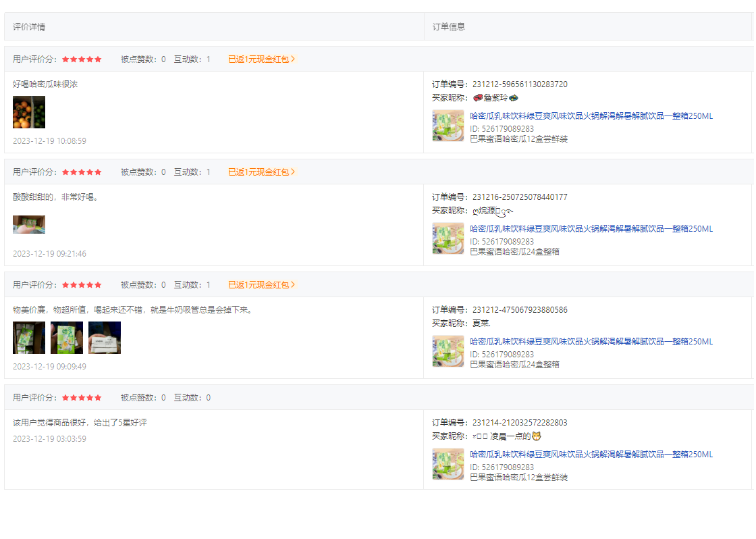The image size is (756, 539).
Task: Open product title link for order 231212-596561130283720
Action: tap(591, 115)
